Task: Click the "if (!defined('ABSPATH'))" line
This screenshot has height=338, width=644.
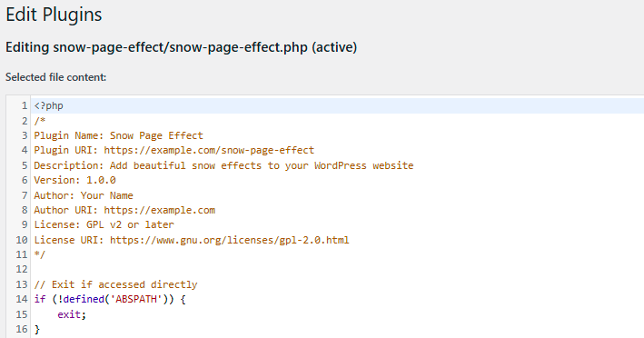Action: pyautogui.click(x=110, y=300)
